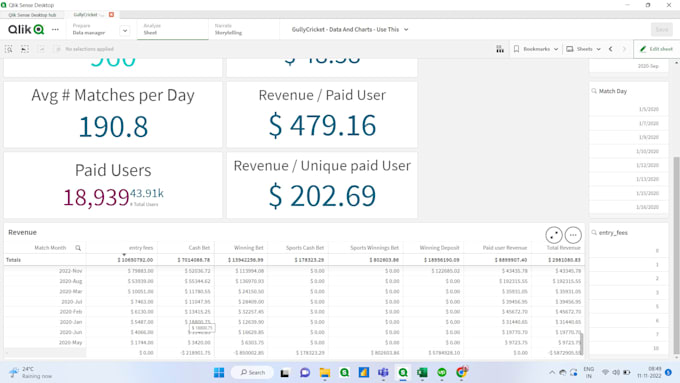680x383 pixels.
Task: Expand the Prepare menu dropdown arrow
Action: [124, 31]
